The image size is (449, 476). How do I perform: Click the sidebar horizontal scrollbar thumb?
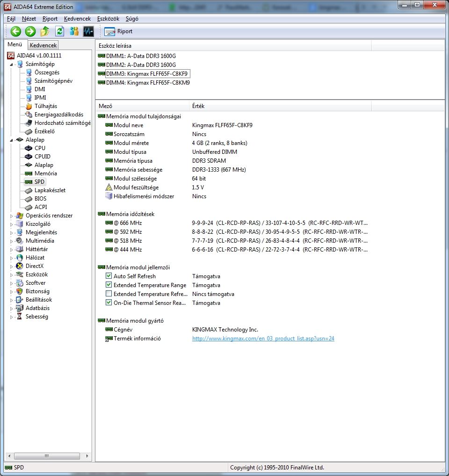click(x=47, y=456)
